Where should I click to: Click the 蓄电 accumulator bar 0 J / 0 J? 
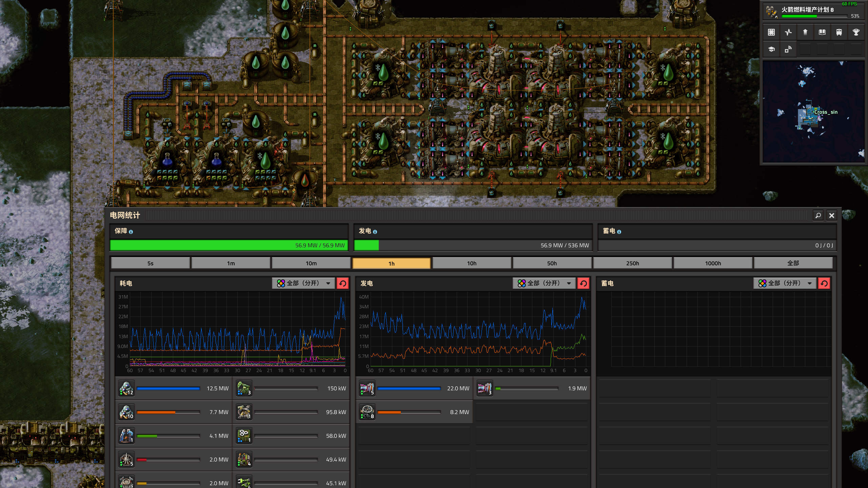coord(717,245)
